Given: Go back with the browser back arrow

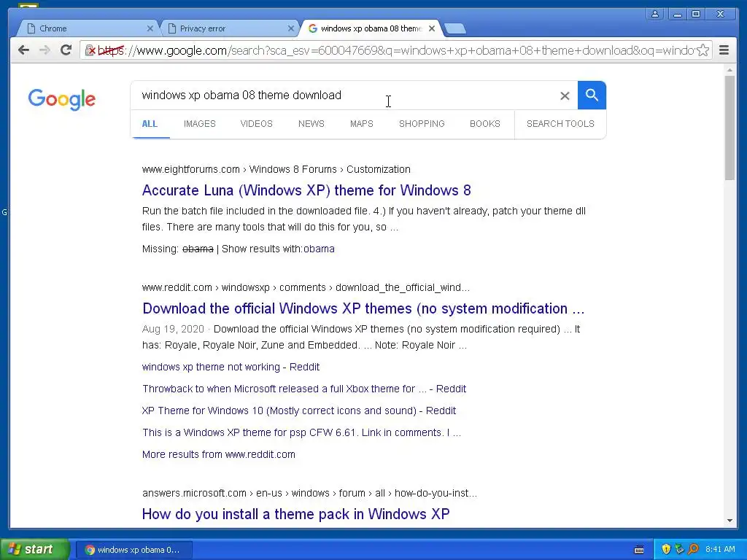Looking at the screenshot, I should point(23,50).
